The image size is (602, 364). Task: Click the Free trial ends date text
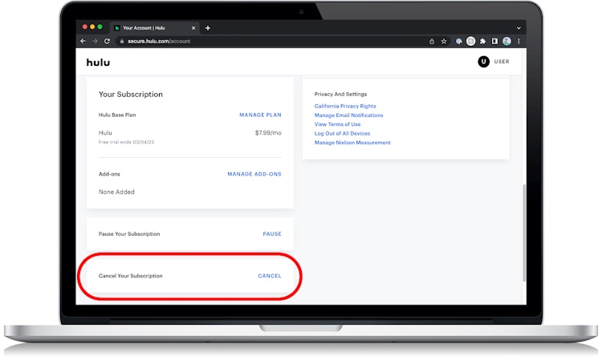(126, 142)
